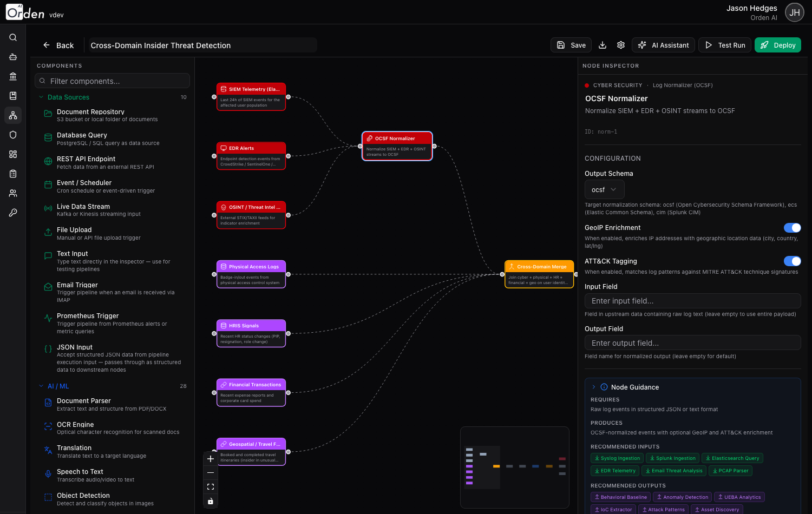Viewport: 812px width, 514px height.
Task: Open the robot agents icon in sidebar
Action: 13,57
